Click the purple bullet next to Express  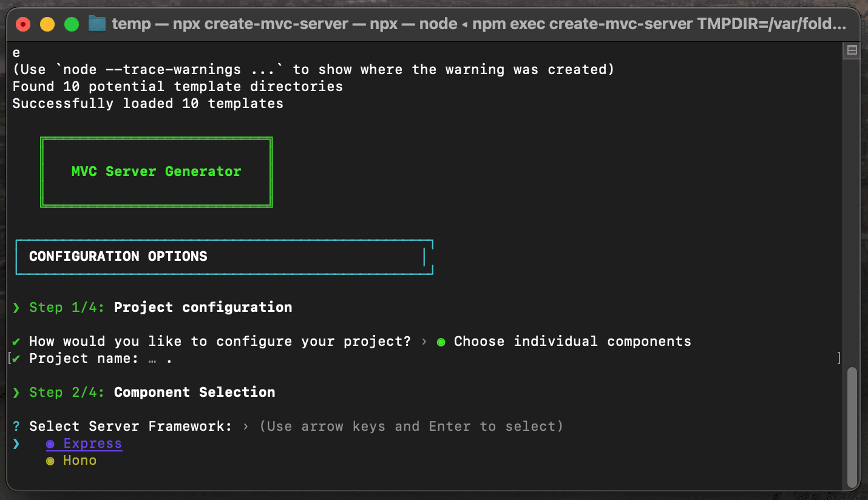click(49, 444)
